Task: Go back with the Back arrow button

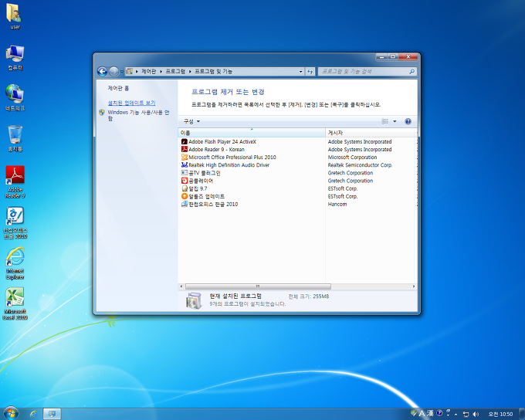Action: point(102,71)
